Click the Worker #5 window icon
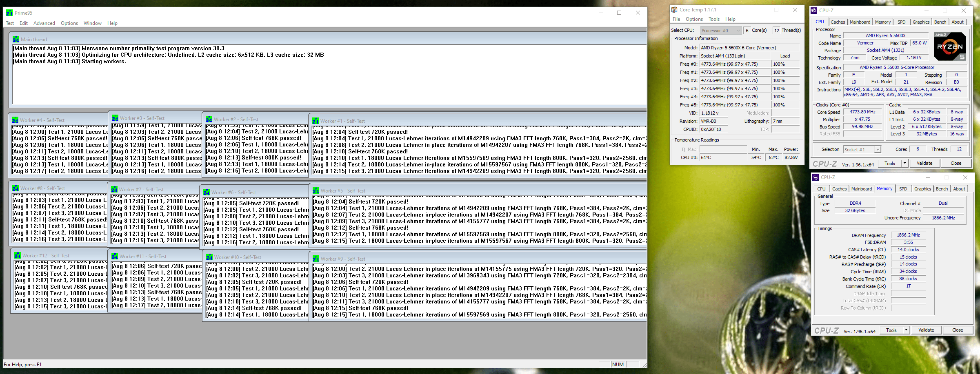 pyautogui.click(x=316, y=190)
